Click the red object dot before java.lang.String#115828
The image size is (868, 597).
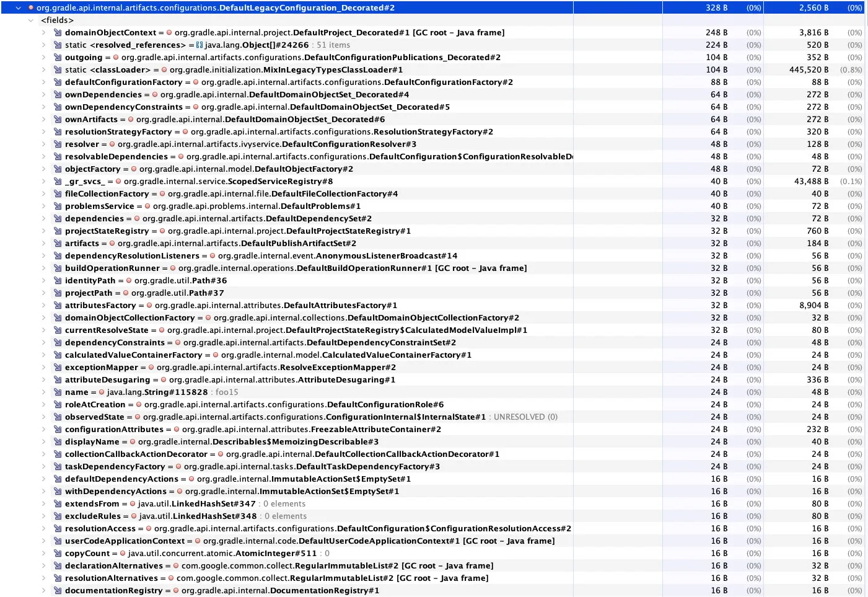pos(102,392)
